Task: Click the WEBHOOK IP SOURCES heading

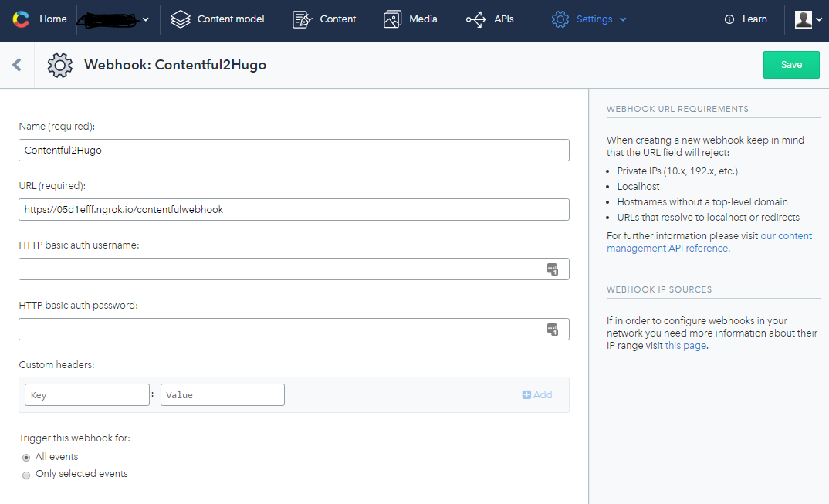Action: (x=658, y=289)
